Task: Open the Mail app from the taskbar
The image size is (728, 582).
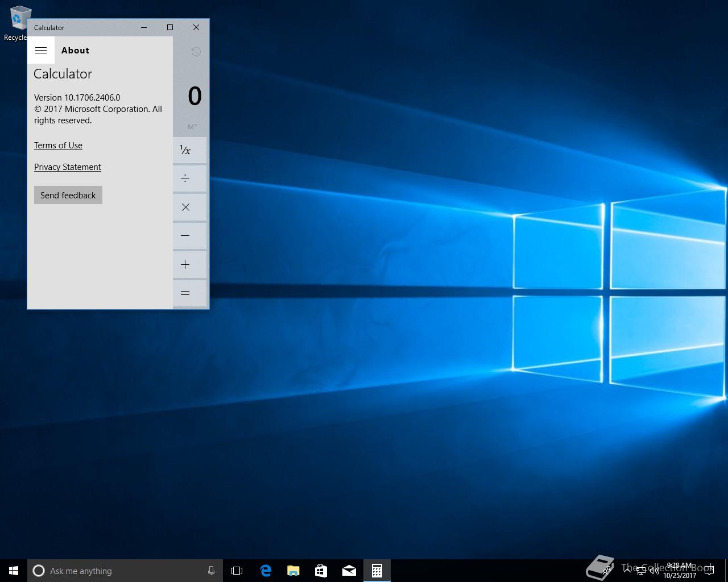Action: tap(349, 571)
